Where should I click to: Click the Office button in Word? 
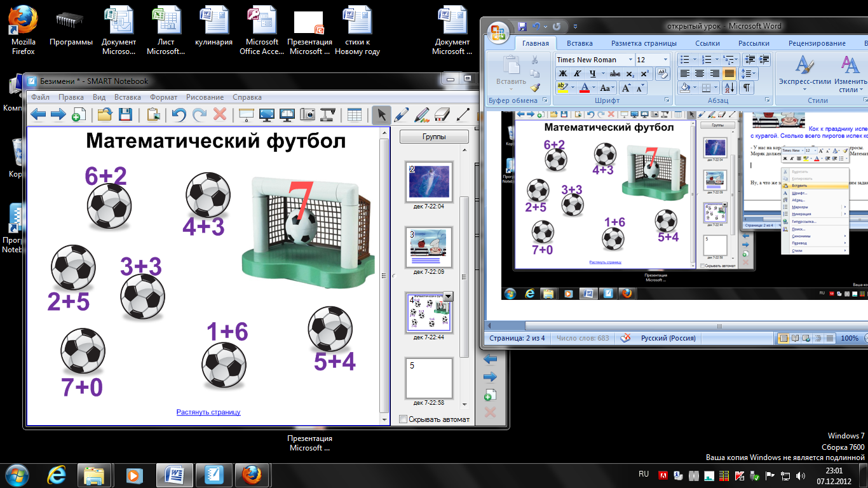click(499, 32)
